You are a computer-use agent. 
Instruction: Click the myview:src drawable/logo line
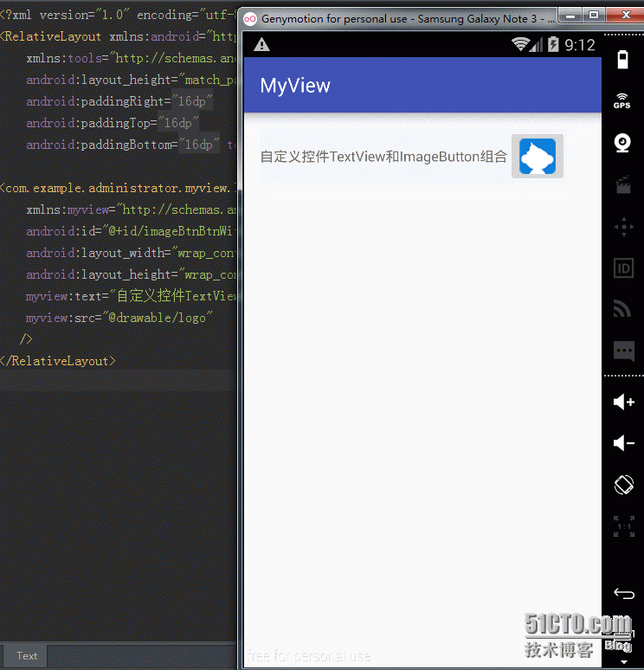pyautogui.click(x=119, y=318)
